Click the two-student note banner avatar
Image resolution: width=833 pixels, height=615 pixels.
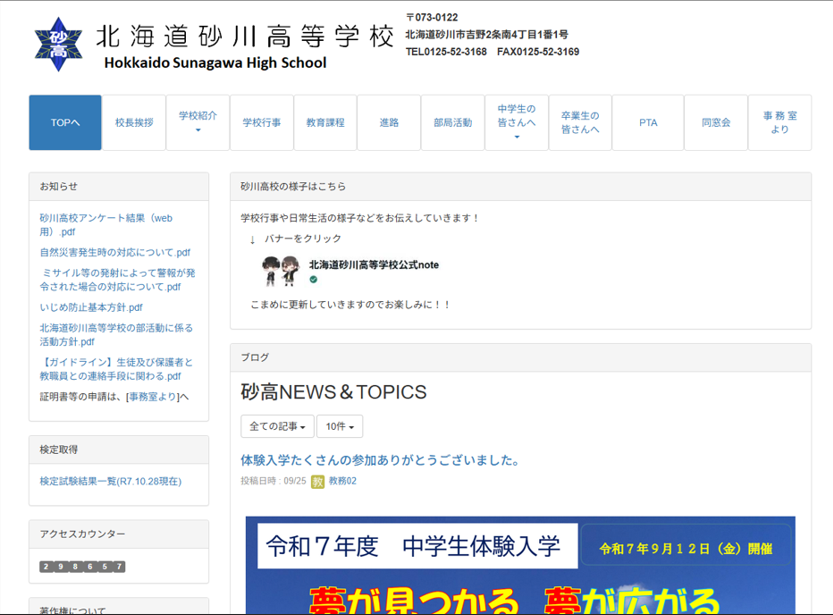(x=280, y=271)
